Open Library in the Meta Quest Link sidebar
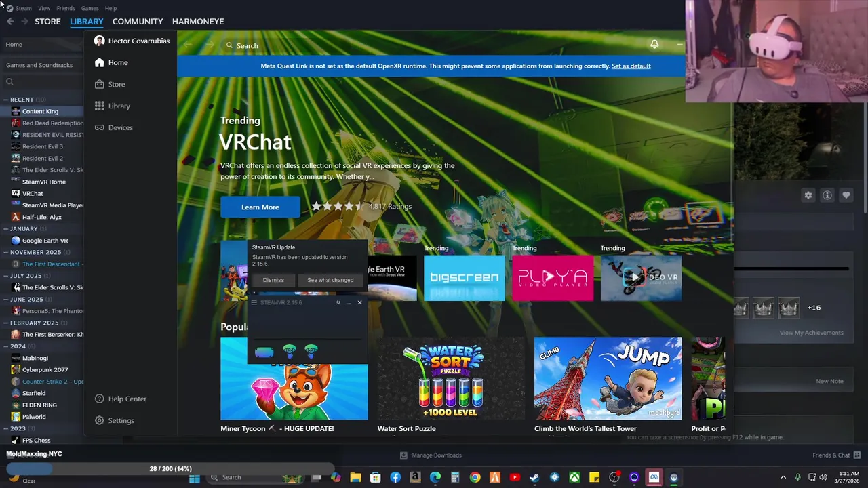The width and height of the screenshot is (868, 488). tap(113, 106)
